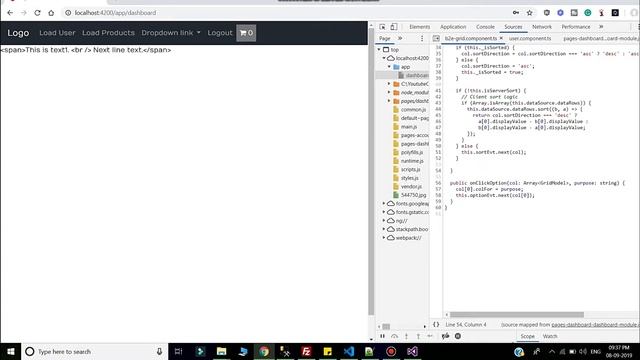Image resolution: width=640 pixels, height=360 pixels.
Task: Activate the DevTools inspect element tool
Action: point(382,27)
